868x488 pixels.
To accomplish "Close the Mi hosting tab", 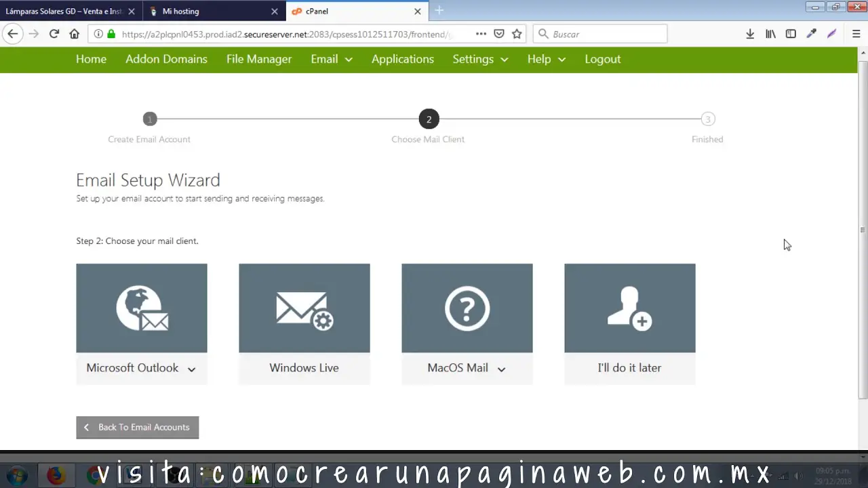I will click(x=275, y=12).
